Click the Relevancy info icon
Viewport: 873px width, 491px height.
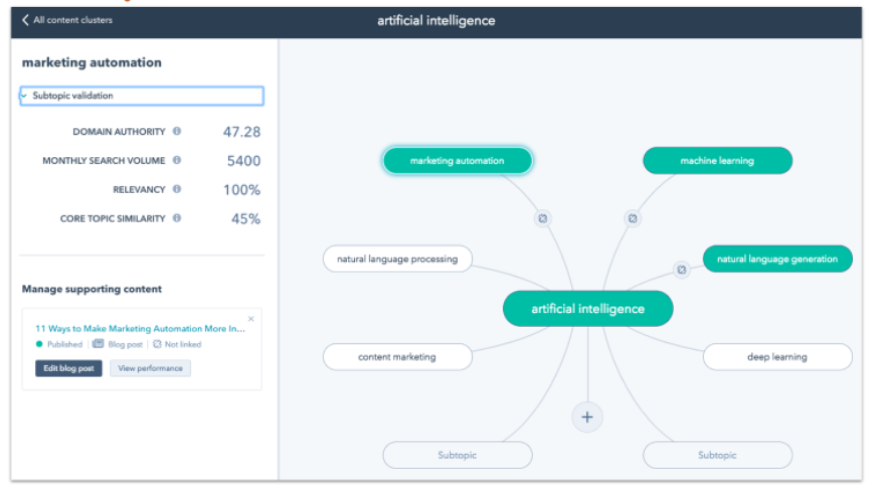177,189
